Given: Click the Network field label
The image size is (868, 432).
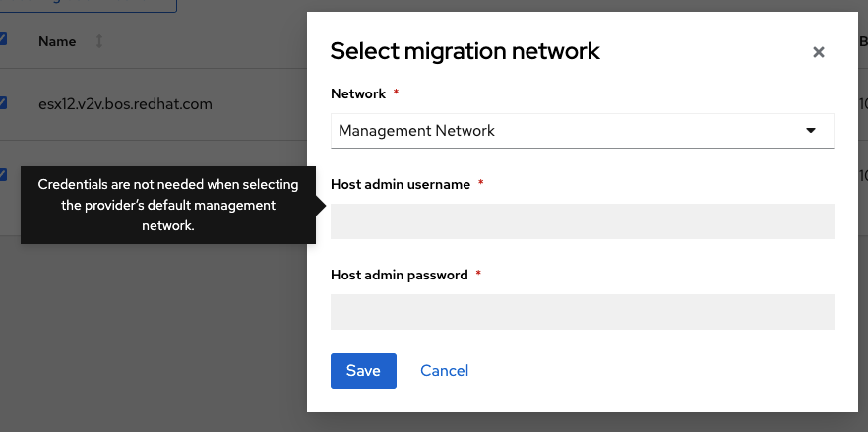Looking at the screenshot, I should pos(358,93).
